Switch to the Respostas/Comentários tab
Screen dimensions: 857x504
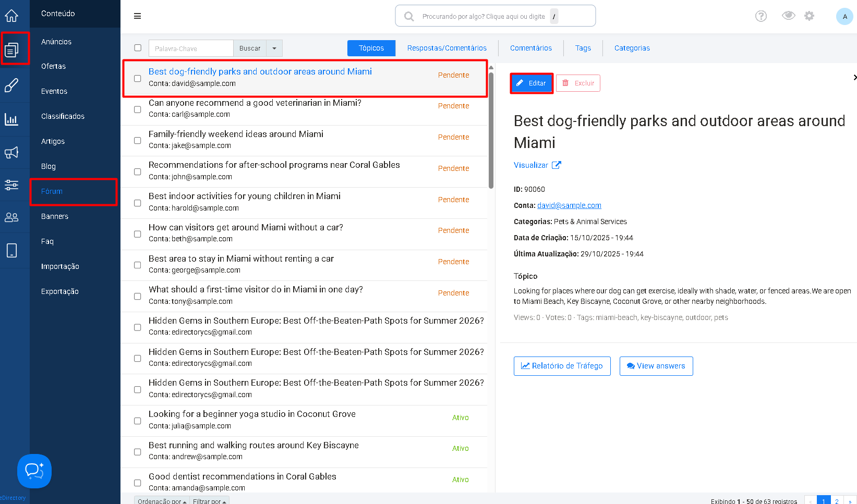(447, 48)
